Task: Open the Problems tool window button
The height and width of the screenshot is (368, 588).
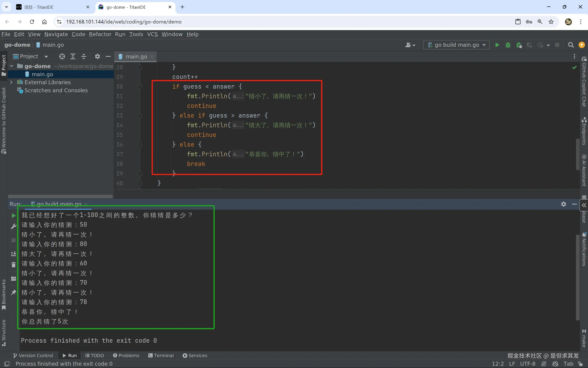Action: 126,355
